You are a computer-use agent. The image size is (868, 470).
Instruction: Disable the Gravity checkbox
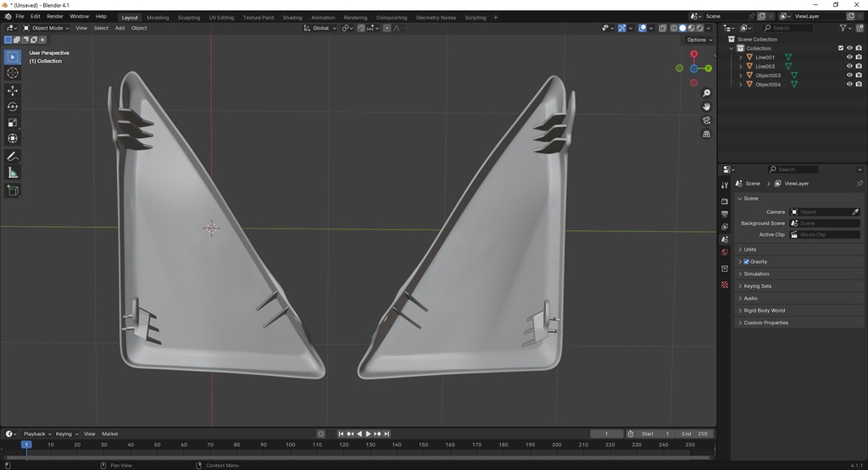746,262
